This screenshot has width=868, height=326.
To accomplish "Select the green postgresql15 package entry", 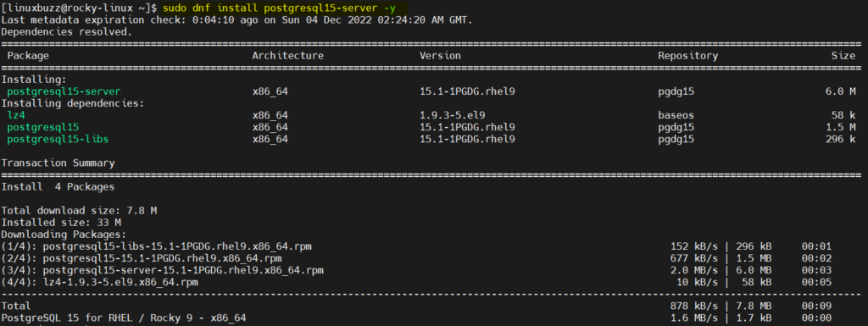I will click(42, 127).
